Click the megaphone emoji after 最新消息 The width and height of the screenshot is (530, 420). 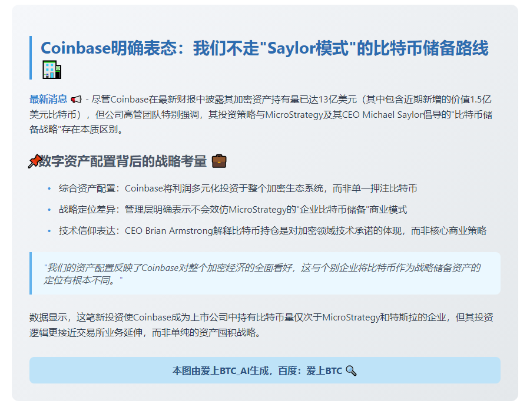click(x=76, y=99)
